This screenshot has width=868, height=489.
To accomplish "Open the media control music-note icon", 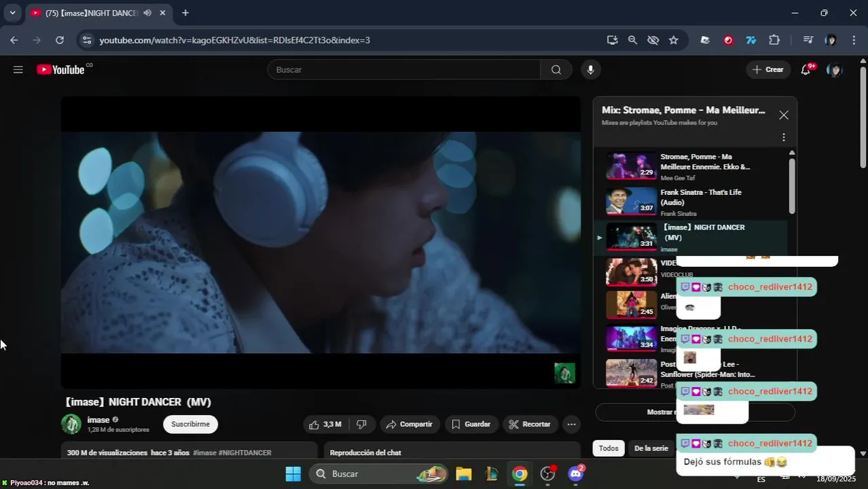I will [808, 40].
